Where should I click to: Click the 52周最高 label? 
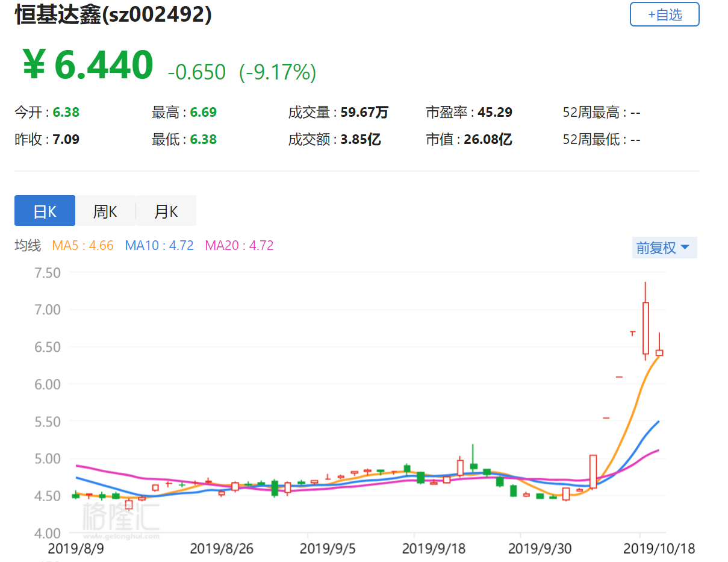(591, 112)
